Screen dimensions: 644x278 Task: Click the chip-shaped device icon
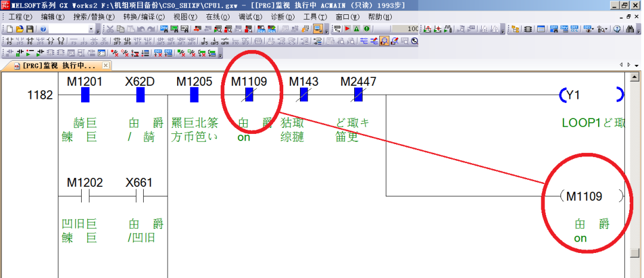[528, 29]
